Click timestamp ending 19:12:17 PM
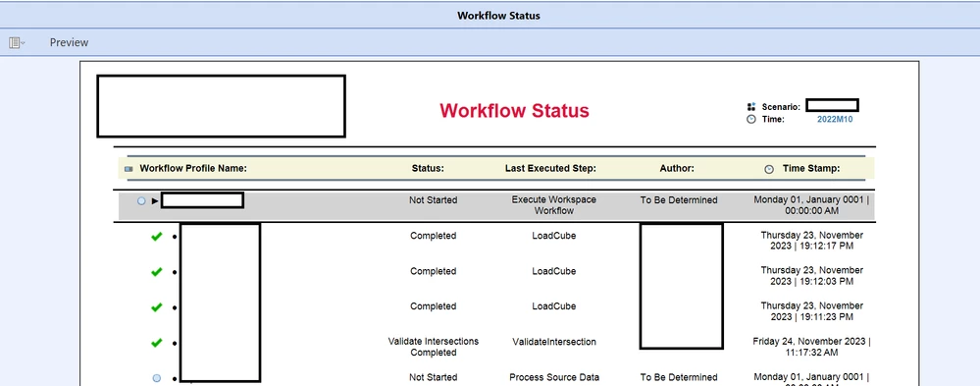Viewport: 980px width, 386px height. tap(811, 241)
